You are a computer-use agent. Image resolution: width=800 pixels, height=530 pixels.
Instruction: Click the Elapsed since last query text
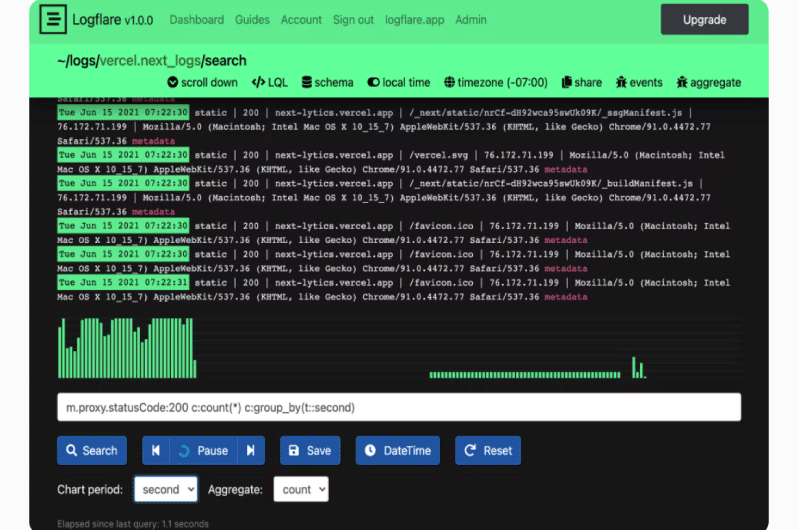[133, 524]
